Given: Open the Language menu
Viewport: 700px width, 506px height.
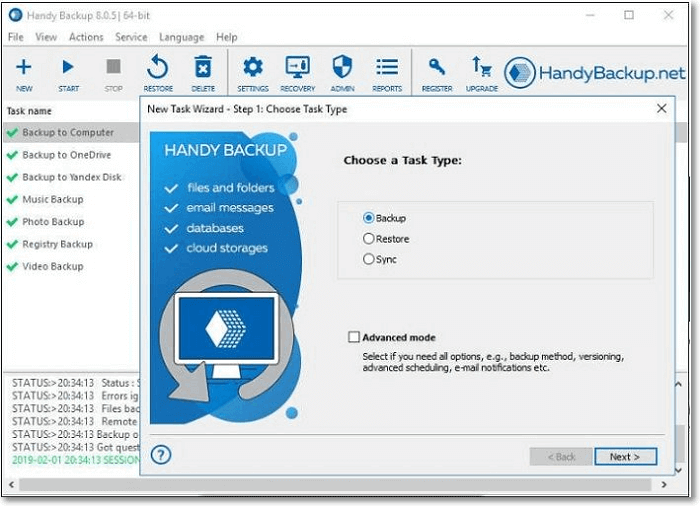Looking at the screenshot, I should [181, 37].
